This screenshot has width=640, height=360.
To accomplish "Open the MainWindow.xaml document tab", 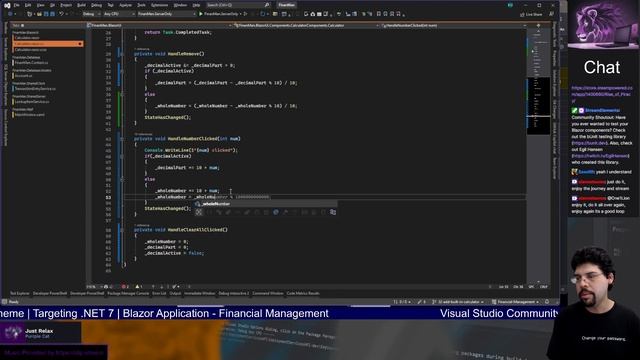I will coord(30,115).
